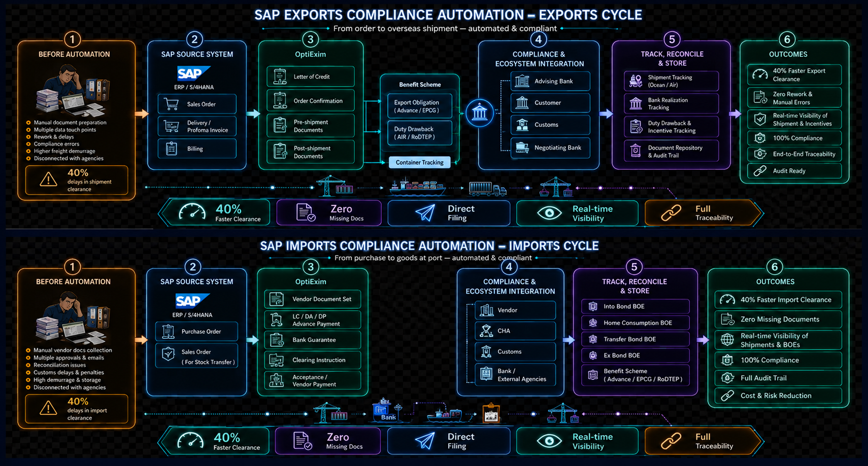Viewport: 868px width, 466px height.
Task: Select the Duty Drawback & Incentive Tracking card
Action: point(671,127)
